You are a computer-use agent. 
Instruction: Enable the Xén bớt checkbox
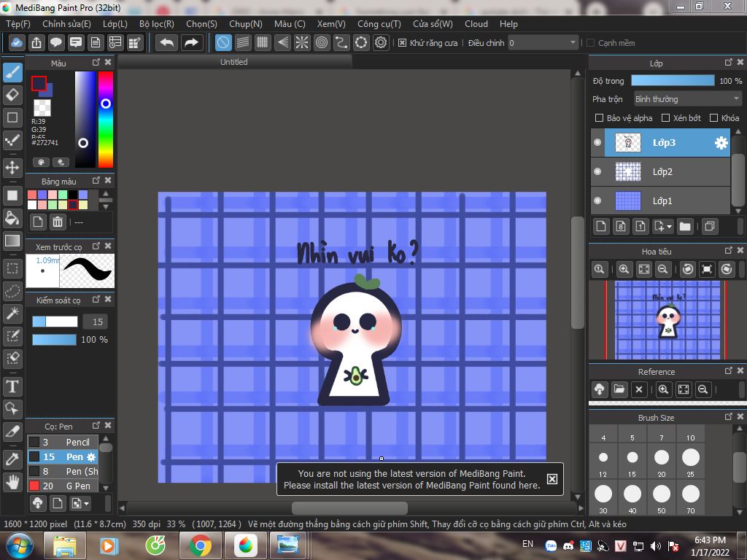[x=666, y=117]
